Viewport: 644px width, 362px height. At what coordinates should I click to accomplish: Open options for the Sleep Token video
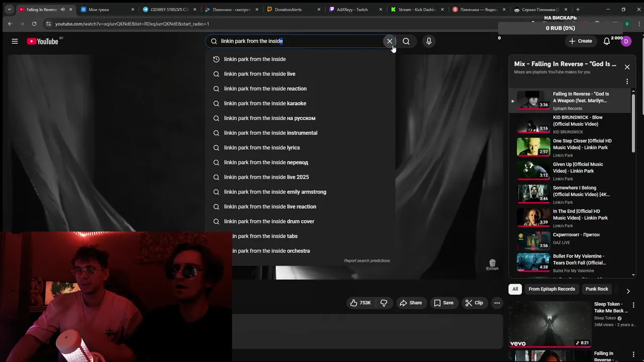pos(633,305)
